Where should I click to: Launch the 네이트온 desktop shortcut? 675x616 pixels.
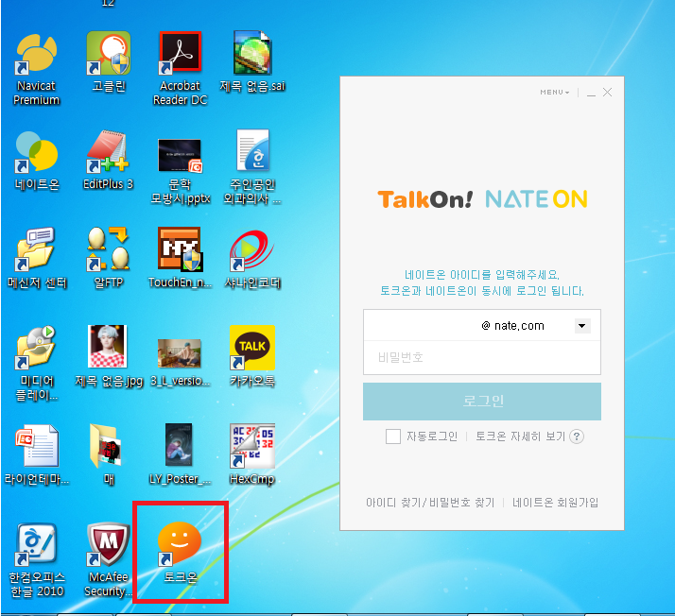[x=37, y=162]
